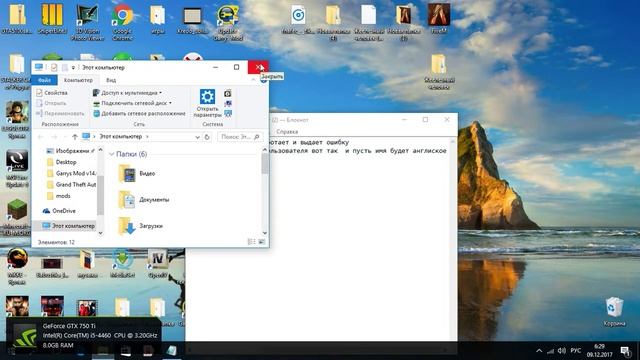Click the Этот компьютер address bar path
The height and width of the screenshot is (360, 640).
[x=121, y=137]
